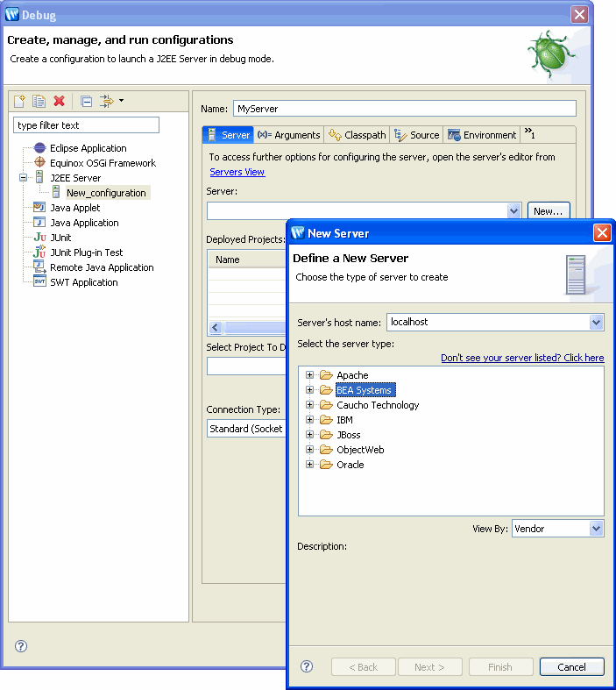This screenshot has height=690, width=616.
Task: Collapse all configurations toolbar icon
Action: pyautogui.click(x=86, y=102)
